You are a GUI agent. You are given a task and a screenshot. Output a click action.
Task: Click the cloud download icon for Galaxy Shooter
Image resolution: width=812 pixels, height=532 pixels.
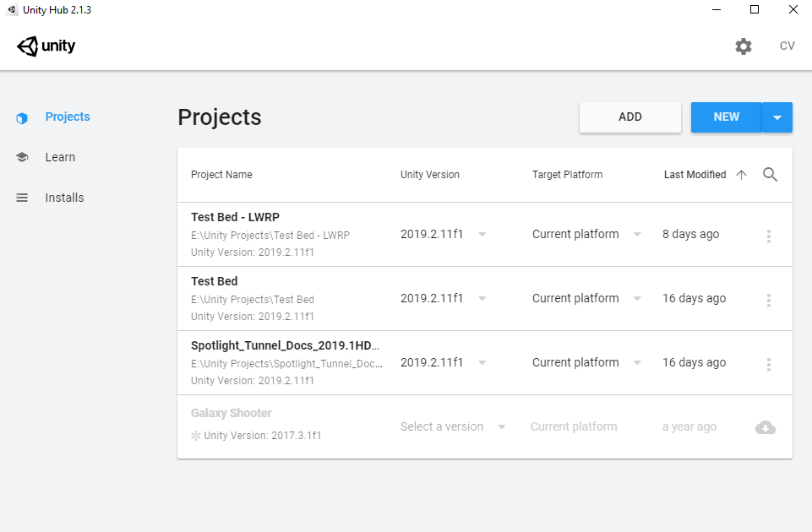click(766, 427)
